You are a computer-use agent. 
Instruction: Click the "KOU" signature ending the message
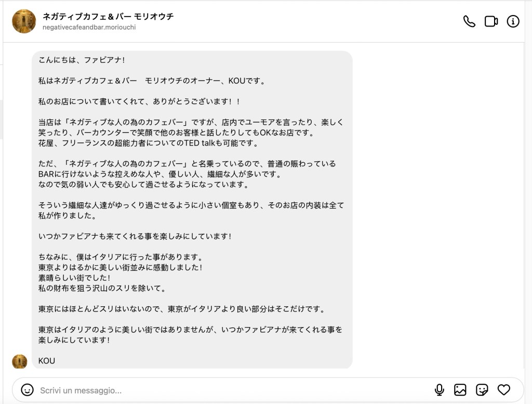coord(47,361)
